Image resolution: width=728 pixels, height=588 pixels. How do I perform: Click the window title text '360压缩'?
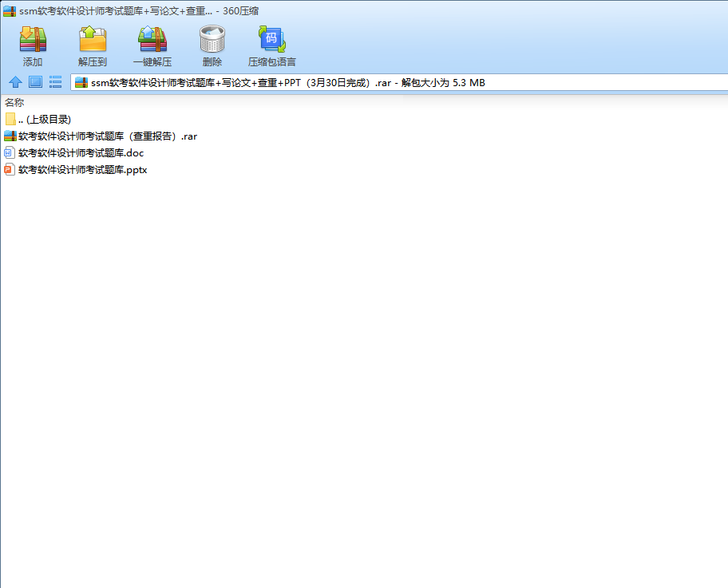click(x=240, y=10)
